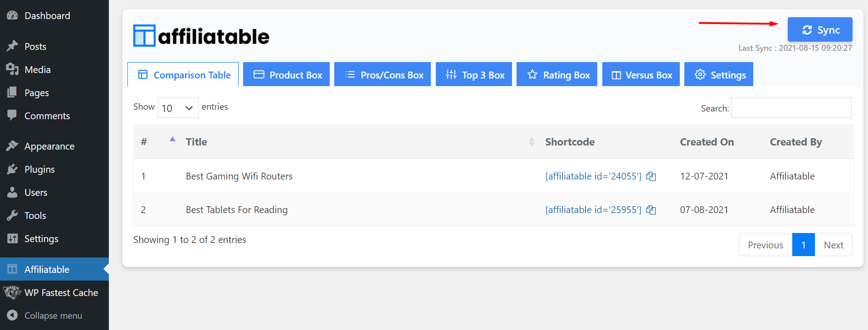Click the row title Best Tablets For Reading
This screenshot has height=330, width=868.
(237, 210)
